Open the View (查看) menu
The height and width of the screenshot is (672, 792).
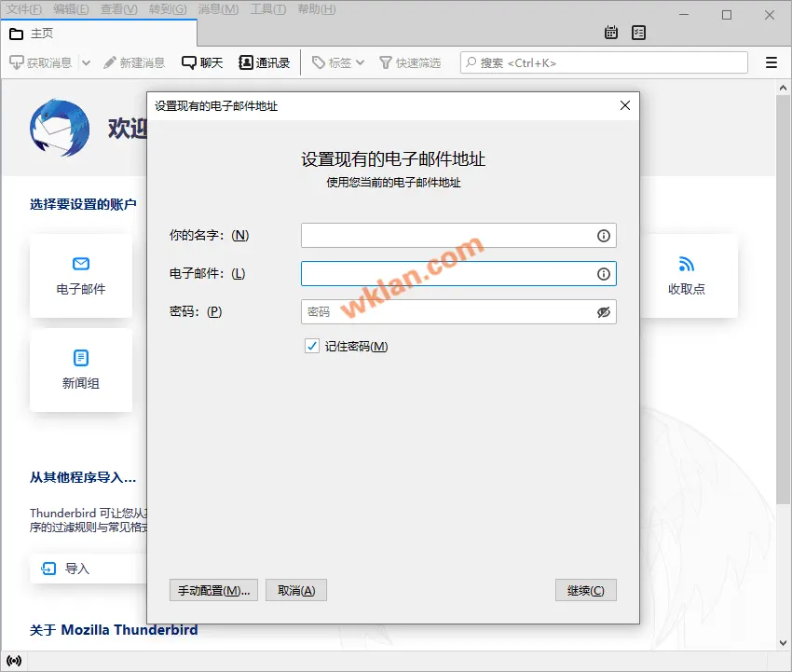(x=118, y=9)
